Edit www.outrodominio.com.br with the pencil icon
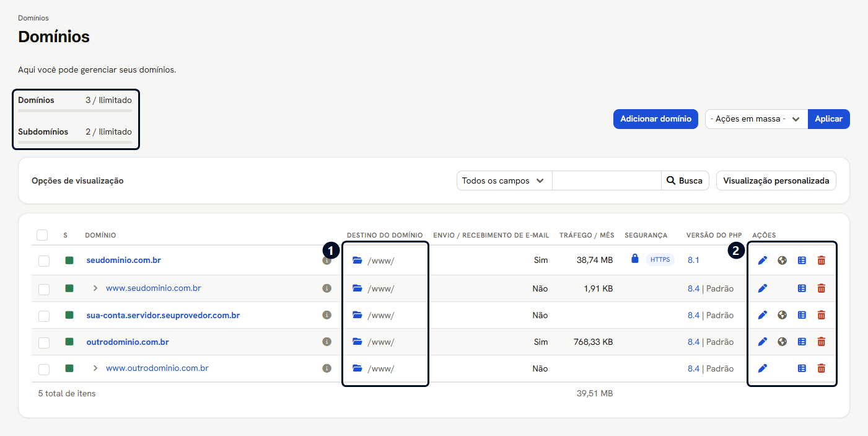The width and height of the screenshot is (868, 436). [763, 368]
